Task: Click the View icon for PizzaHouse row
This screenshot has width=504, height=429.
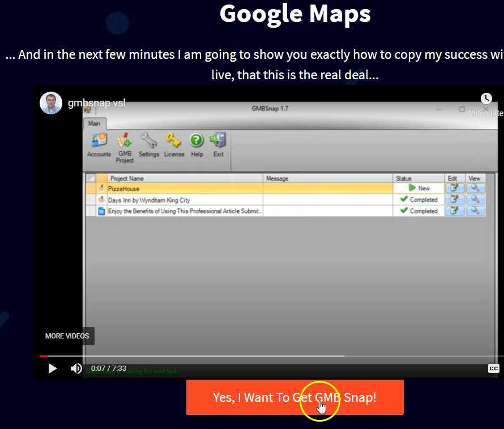Action: [475, 188]
